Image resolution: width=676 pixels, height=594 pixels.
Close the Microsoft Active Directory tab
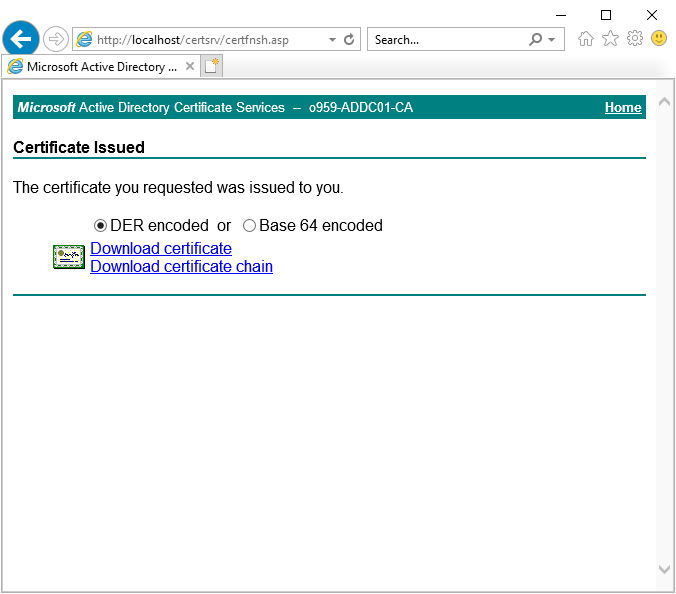[190, 66]
